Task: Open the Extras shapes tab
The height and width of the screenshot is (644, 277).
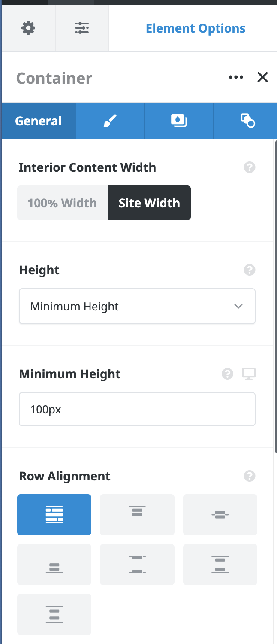Action: pyautogui.click(x=247, y=121)
